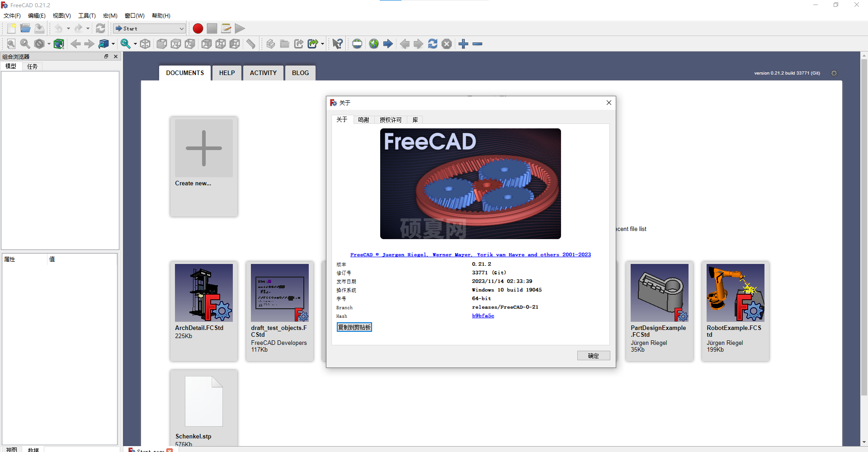Open the 工具(T) menu
The width and height of the screenshot is (868, 452).
point(87,16)
